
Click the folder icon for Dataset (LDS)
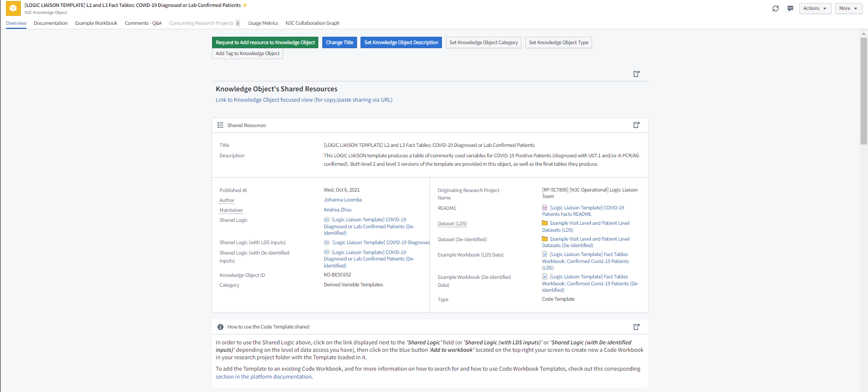(545, 223)
